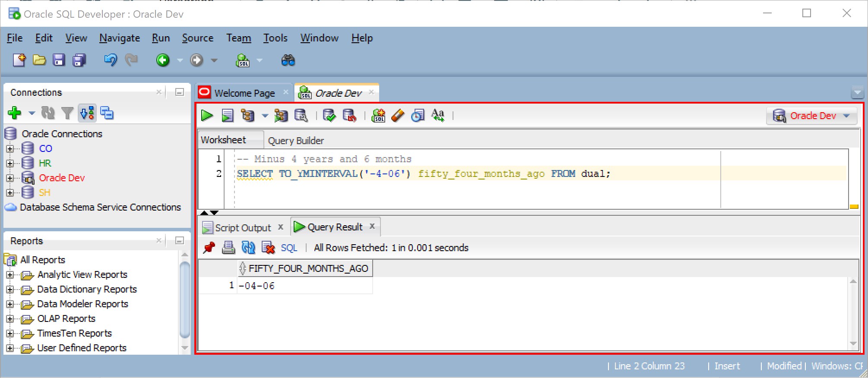
Task: Click the Save icon in main toolbar
Action: click(x=59, y=60)
